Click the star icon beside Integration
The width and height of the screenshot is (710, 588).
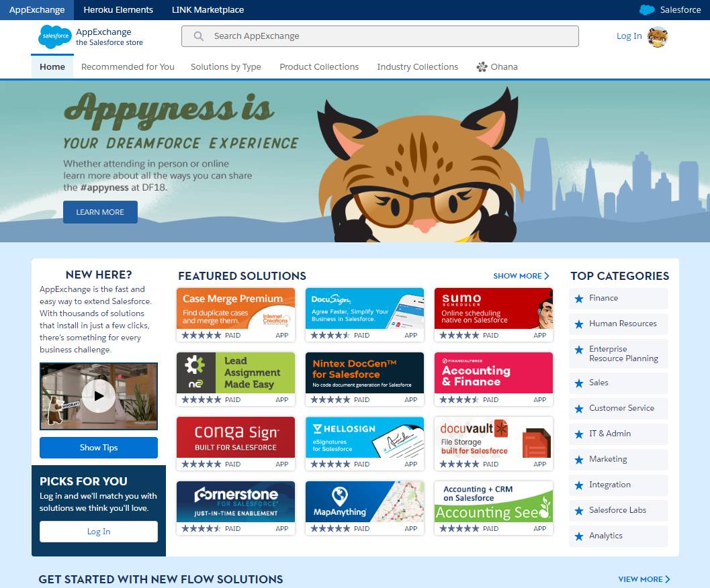point(579,485)
